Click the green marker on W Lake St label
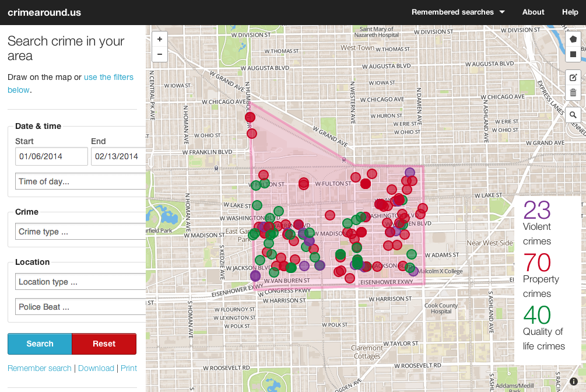Screen dimensions: 586x392 [257, 205]
